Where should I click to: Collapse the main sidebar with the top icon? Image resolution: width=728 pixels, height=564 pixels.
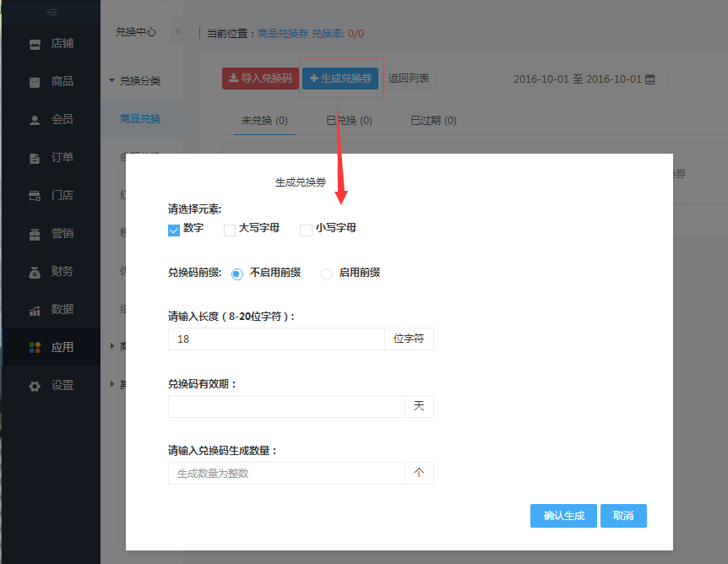(x=52, y=12)
